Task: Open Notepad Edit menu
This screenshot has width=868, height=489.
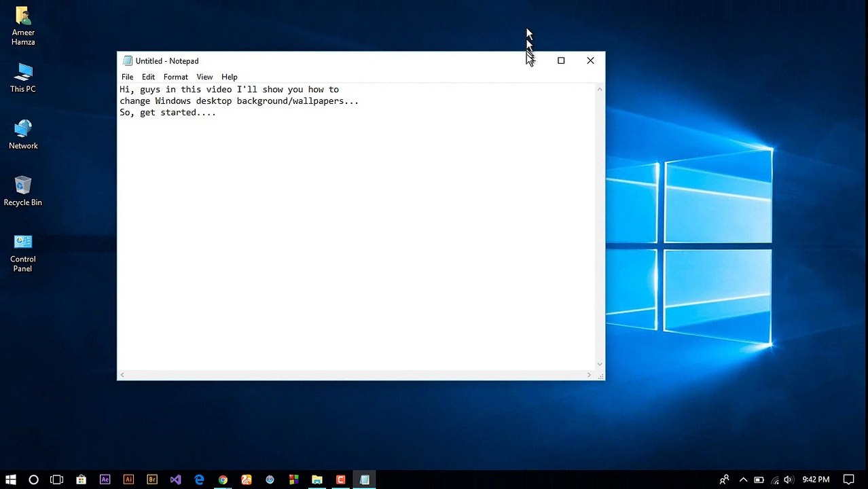Action: tap(148, 77)
